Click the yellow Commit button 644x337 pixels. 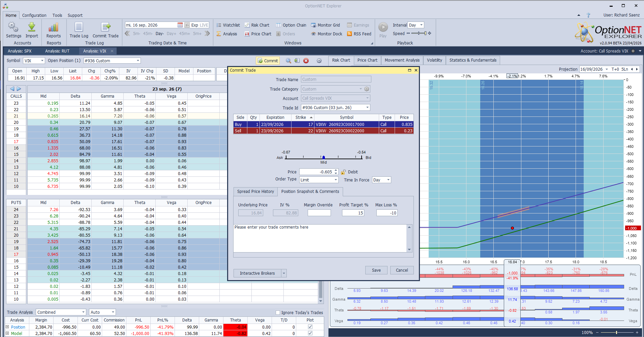point(268,61)
